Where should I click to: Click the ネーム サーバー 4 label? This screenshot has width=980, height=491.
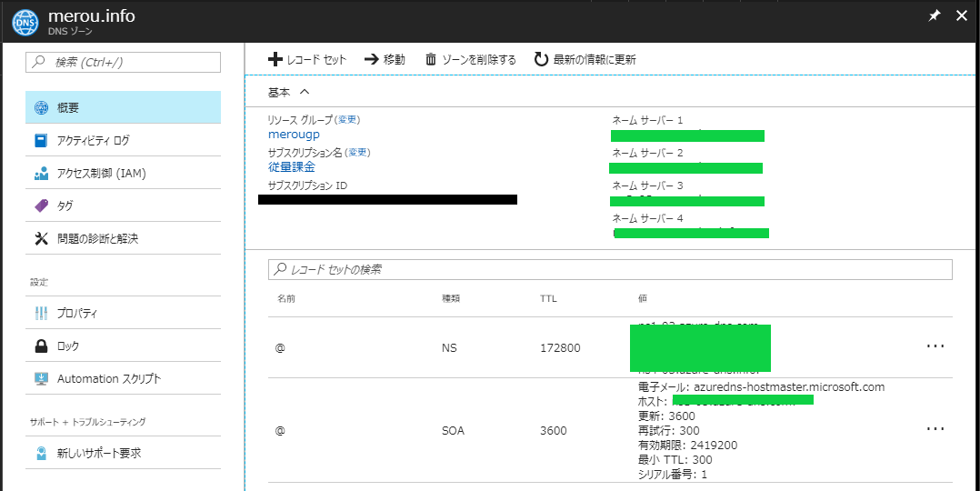click(647, 218)
